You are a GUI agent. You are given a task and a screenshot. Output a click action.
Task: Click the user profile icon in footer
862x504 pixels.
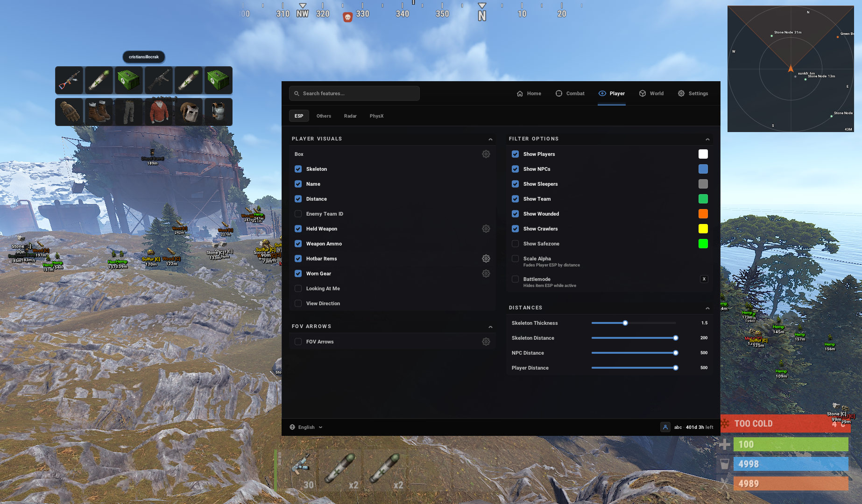[665, 427]
